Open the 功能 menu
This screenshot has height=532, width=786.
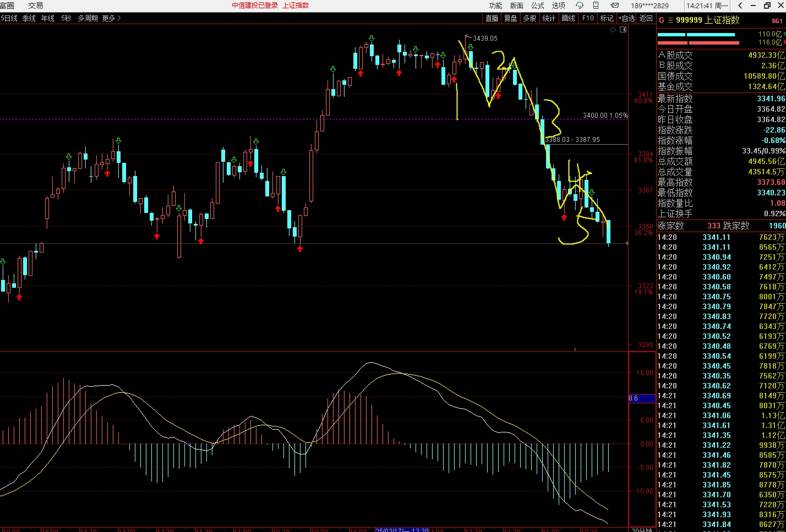click(495, 6)
